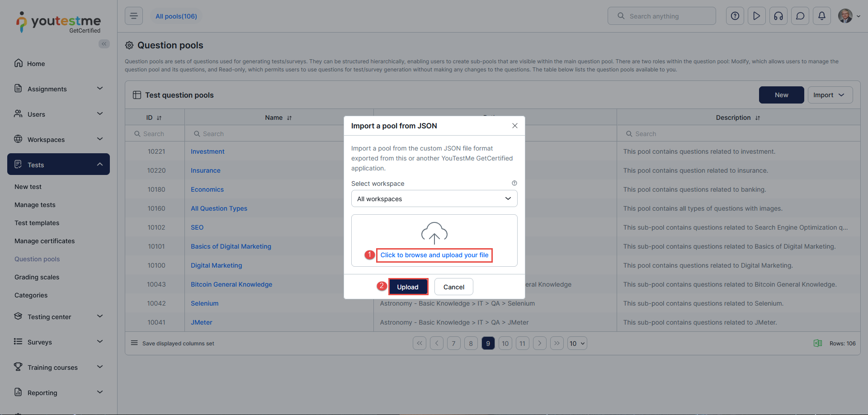Open the rows-per-page dropdown
Screen dimensions: 868x415
tap(577, 344)
